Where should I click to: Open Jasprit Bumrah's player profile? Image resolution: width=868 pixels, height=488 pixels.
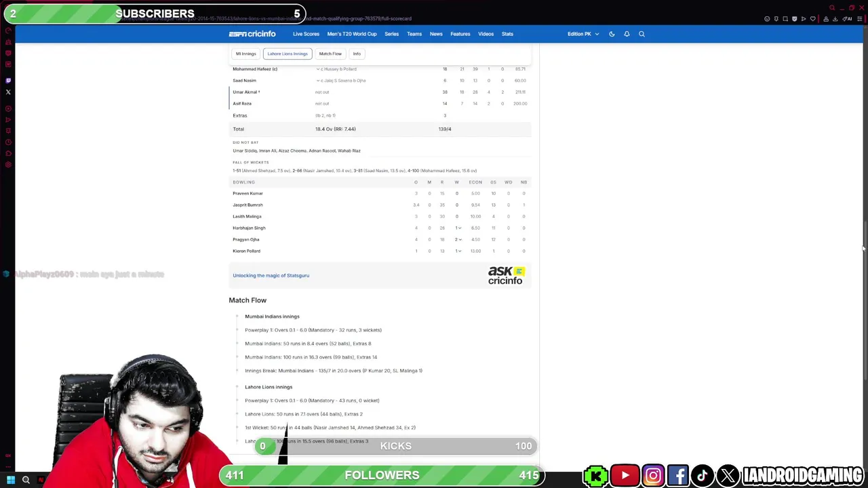248,205
